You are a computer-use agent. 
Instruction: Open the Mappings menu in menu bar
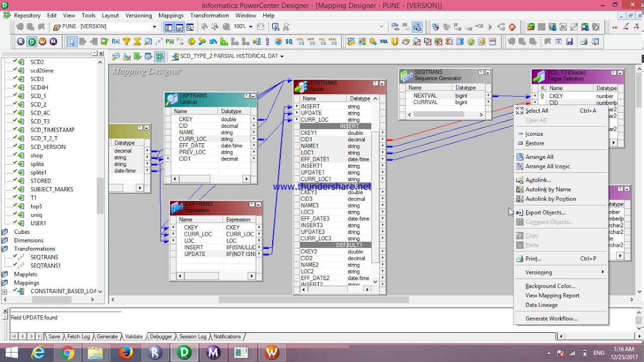pyautogui.click(x=171, y=16)
